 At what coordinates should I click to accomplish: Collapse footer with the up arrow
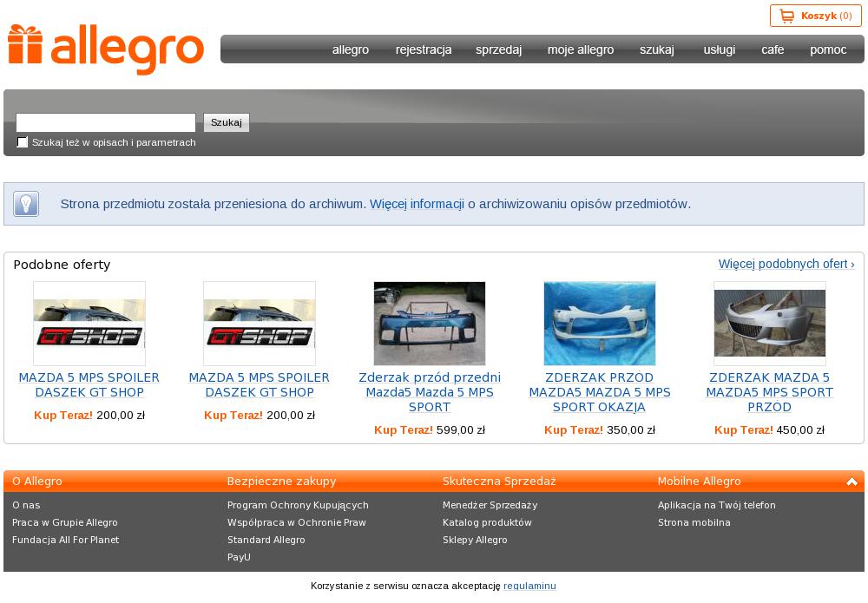pos(852,482)
